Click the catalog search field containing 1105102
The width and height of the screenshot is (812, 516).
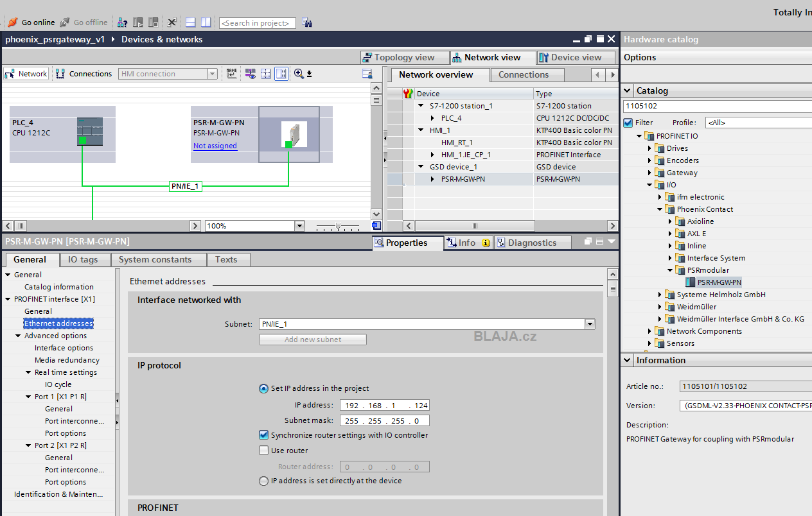click(x=717, y=106)
